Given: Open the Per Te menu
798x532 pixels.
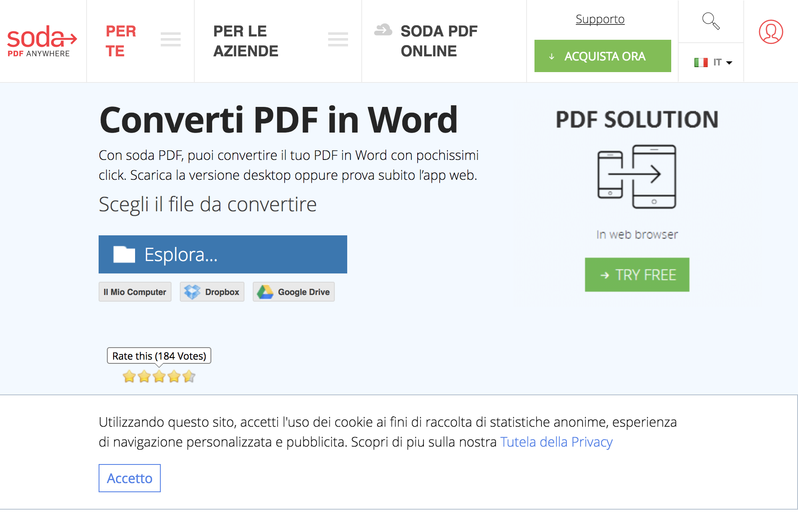Looking at the screenshot, I should [x=121, y=41].
